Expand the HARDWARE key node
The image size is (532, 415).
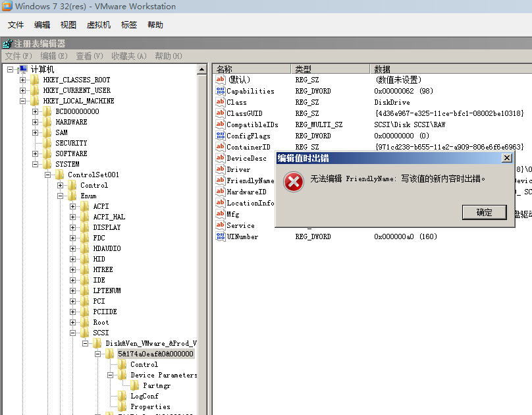tap(35, 122)
